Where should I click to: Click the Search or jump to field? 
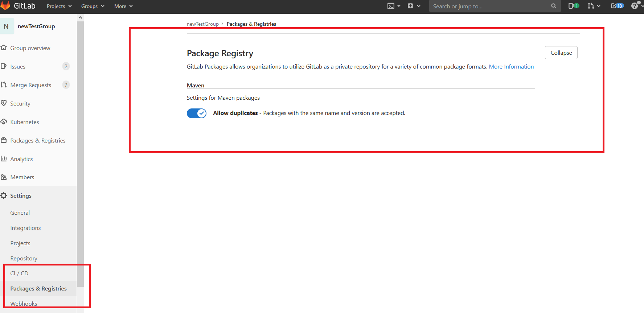tap(490, 6)
